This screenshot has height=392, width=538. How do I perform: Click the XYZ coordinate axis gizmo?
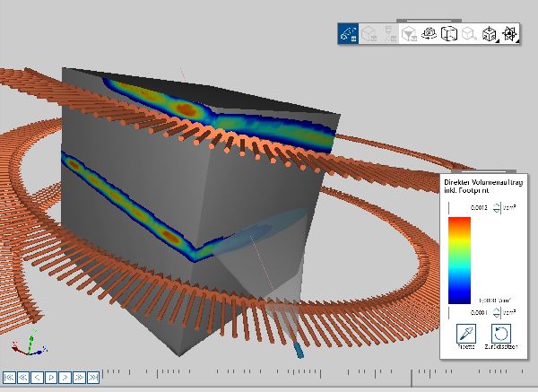[x=25, y=346]
